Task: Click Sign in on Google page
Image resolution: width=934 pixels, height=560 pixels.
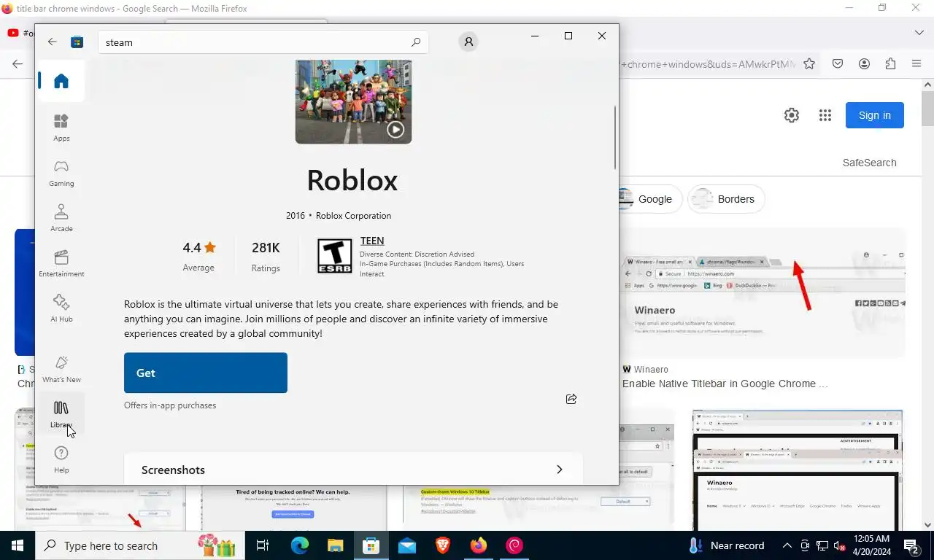Action: point(874,115)
